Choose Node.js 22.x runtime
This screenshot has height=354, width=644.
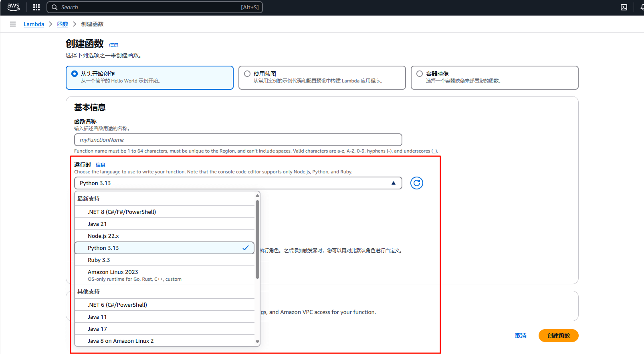[165, 236]
